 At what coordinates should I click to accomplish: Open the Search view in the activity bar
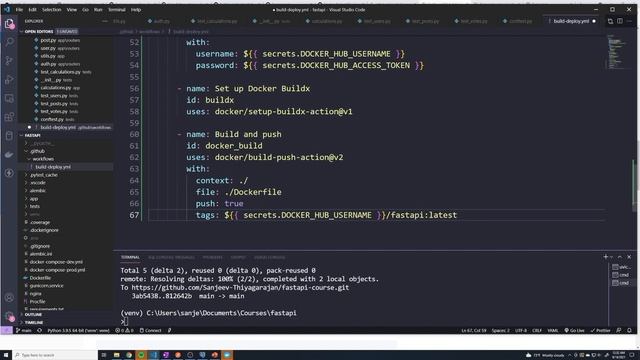pos(9,42)
